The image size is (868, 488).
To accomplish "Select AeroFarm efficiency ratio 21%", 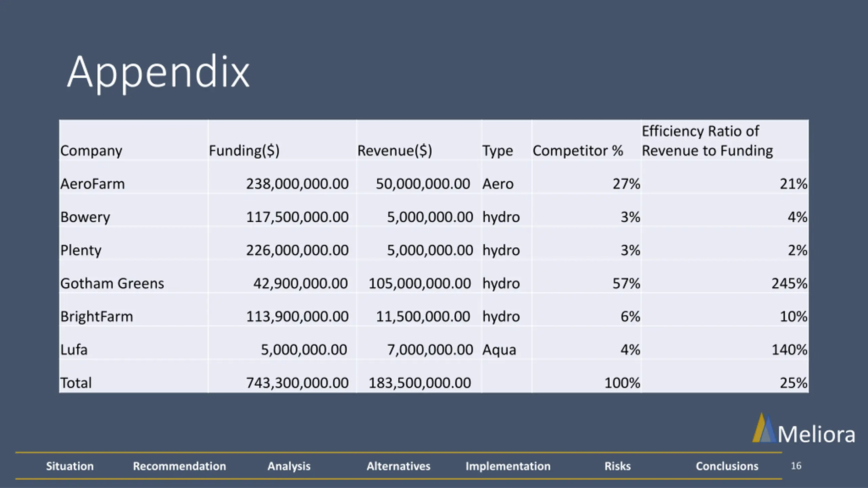I will coord(793,184).
